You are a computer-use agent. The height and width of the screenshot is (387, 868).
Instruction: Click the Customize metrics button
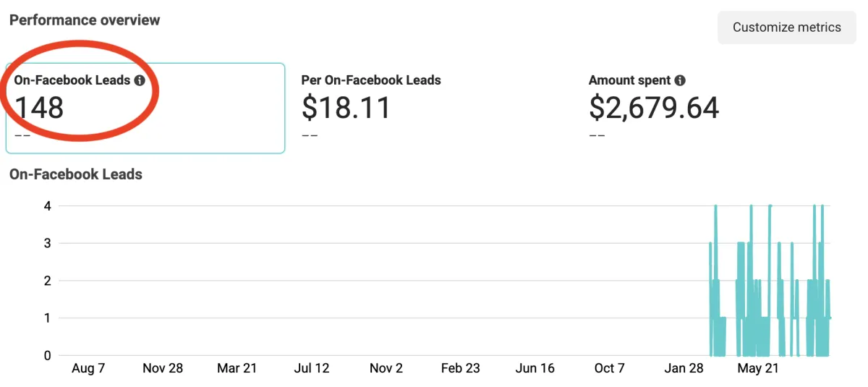click(x=786, y=27)
